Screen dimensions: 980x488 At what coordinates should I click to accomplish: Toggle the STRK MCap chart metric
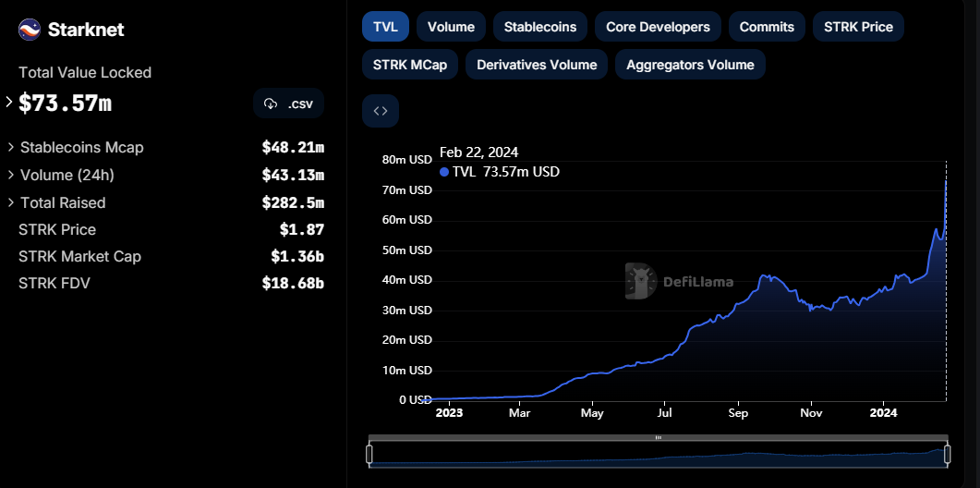click(x=410, y=65)
